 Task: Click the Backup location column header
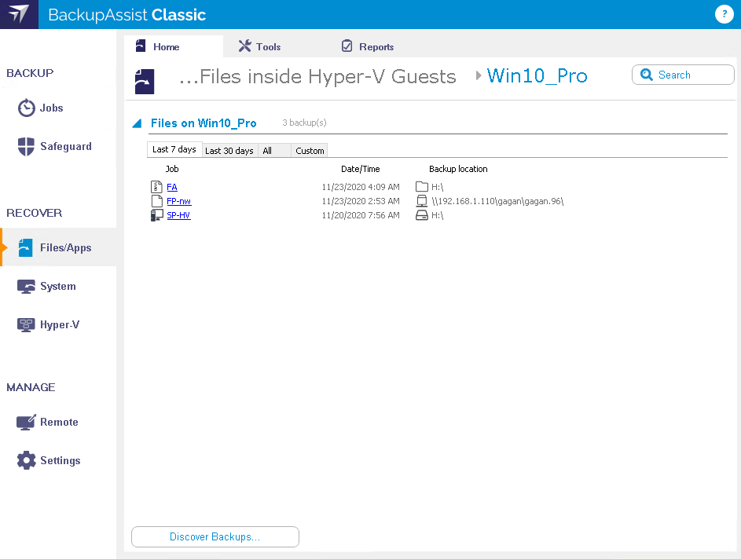coord(458,169)
